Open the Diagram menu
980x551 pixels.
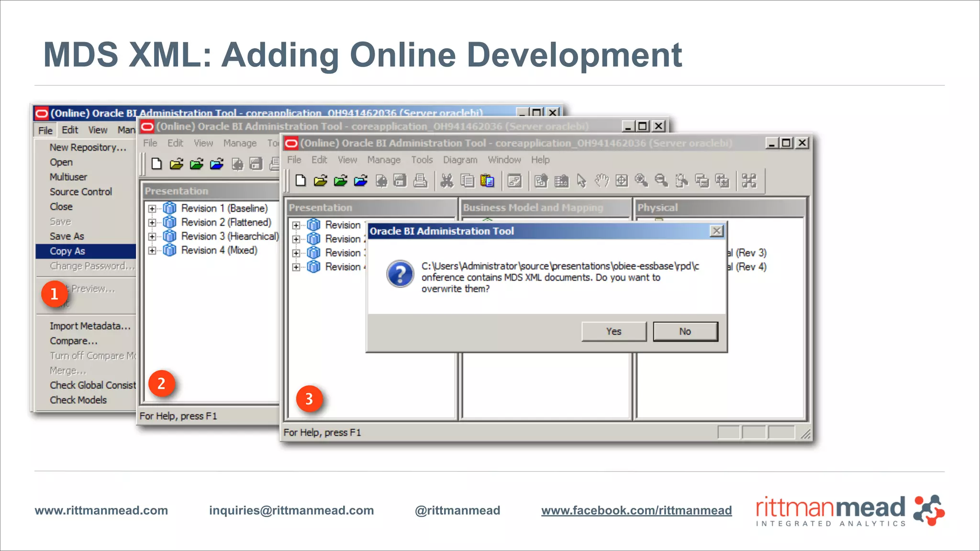click(x=460, y=160)
